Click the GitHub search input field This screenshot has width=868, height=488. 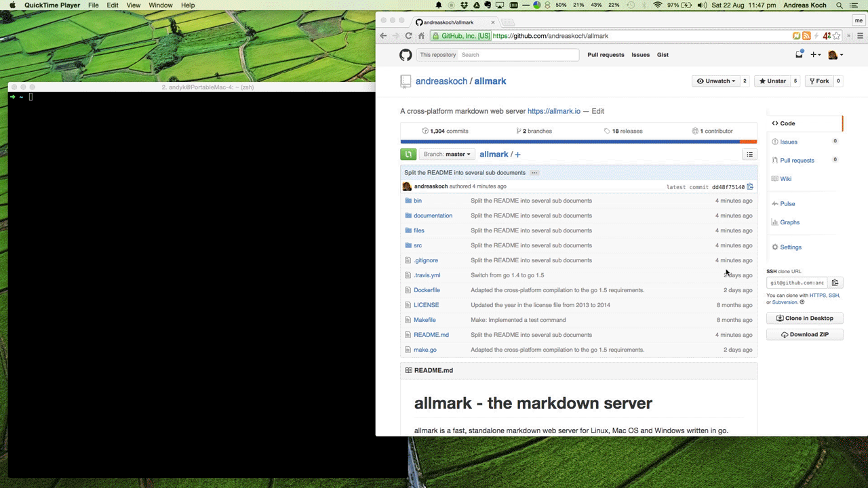[519, 55]
